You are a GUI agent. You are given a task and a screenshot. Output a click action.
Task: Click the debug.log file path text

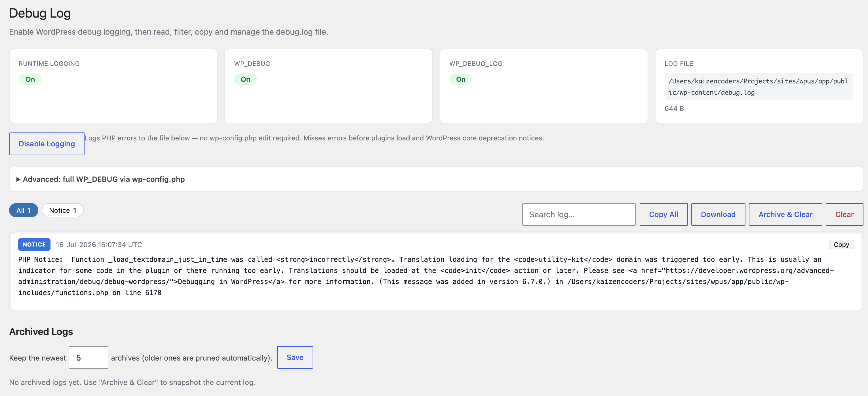tap(759, 87)
